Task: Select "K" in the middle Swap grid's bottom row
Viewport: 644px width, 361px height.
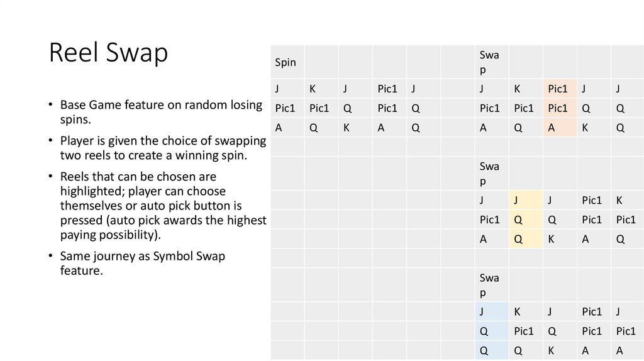Action: click(551, 239)
